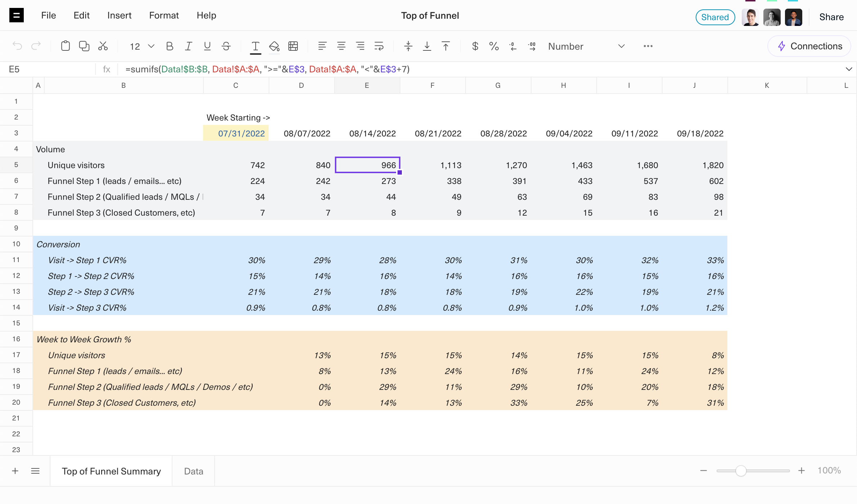Click the cell borders icon
The height and width of the screenshot is (504, 857).
(x=293, y=46)
